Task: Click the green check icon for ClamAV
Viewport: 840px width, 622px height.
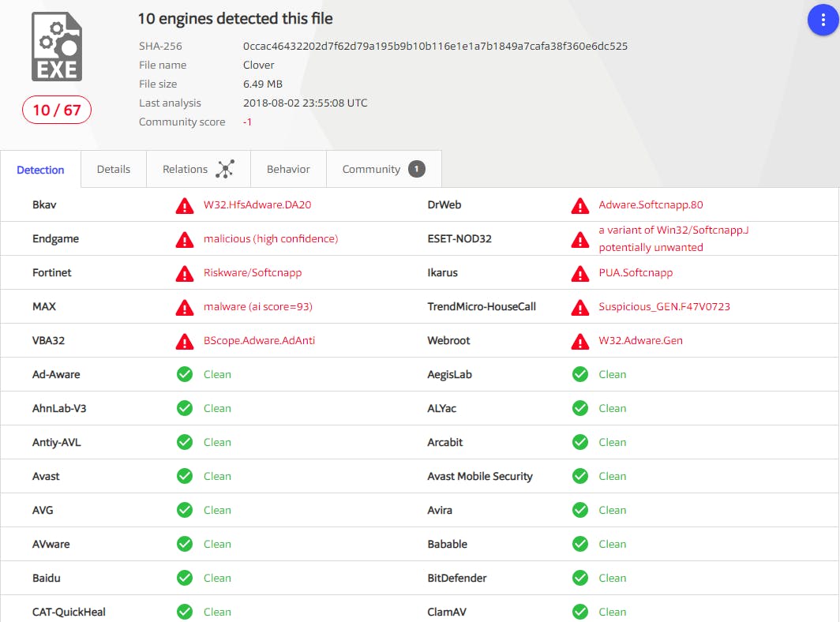Action: [x=580, y=612]
